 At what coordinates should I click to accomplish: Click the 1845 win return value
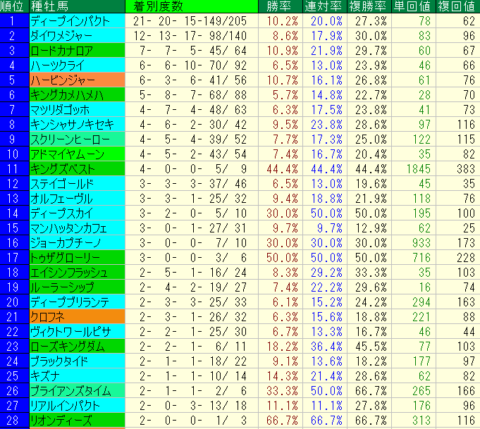tap(419, 169)
